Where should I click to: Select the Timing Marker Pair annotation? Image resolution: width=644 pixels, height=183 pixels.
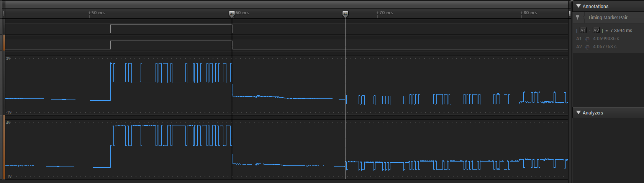tap(608, 18)
